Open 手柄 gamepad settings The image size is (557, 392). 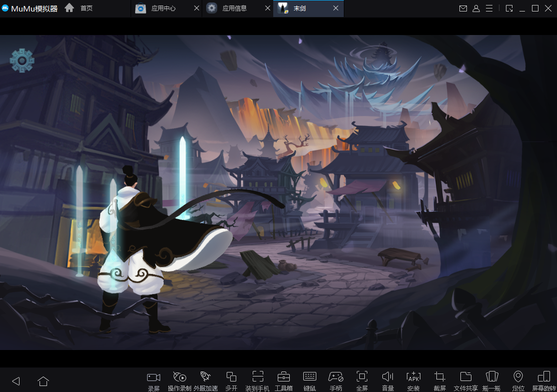336,381
